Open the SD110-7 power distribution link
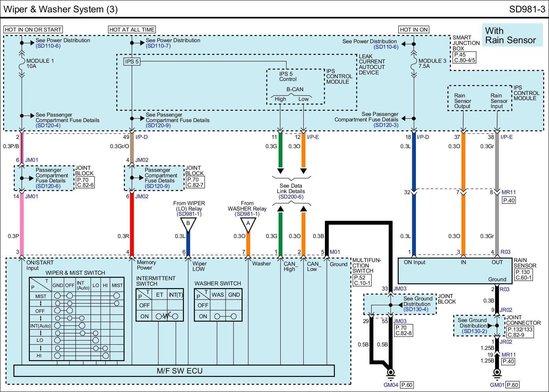 pos(158,46)
